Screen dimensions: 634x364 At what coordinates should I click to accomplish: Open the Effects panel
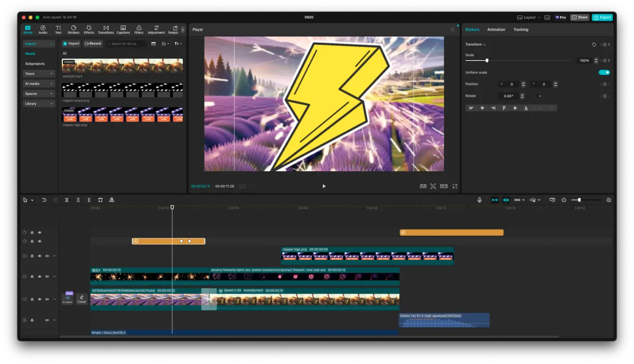(89, 30)
